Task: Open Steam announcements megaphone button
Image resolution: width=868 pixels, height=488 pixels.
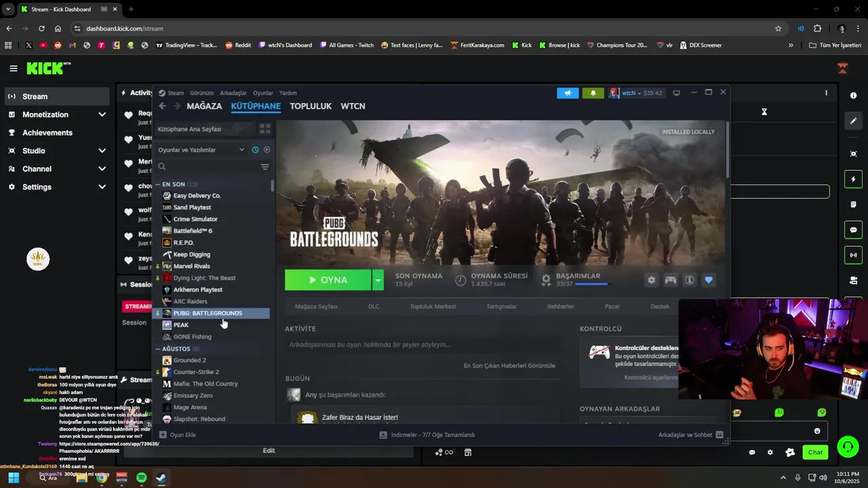Action: click(568, 93)
